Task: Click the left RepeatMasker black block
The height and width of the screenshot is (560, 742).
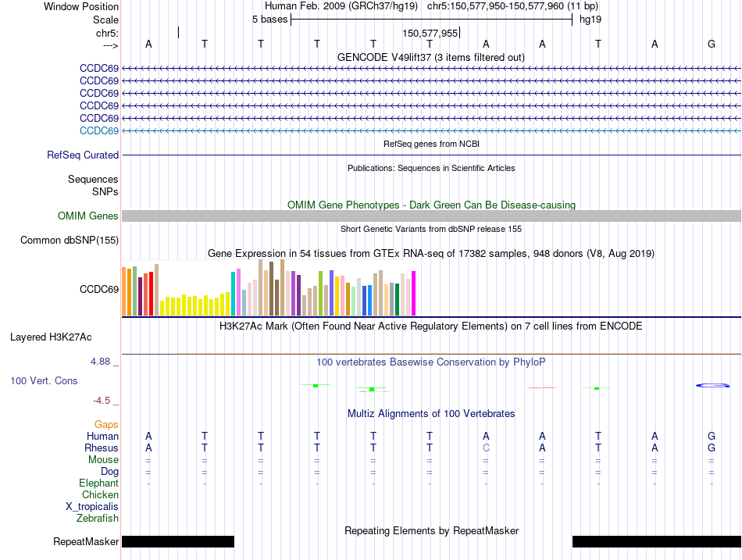Action: click(178, 541)
